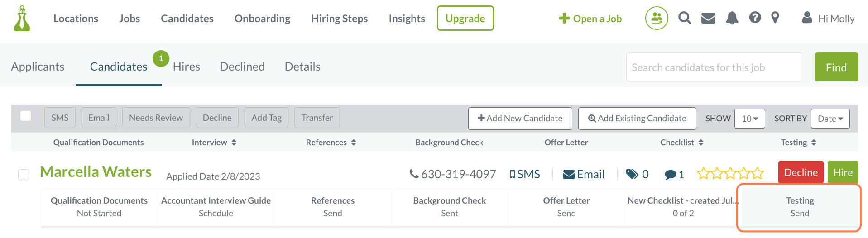Expand the Show 10 dropdown
The width and height of the screenshot is (868, 238).
pos(749,119)
